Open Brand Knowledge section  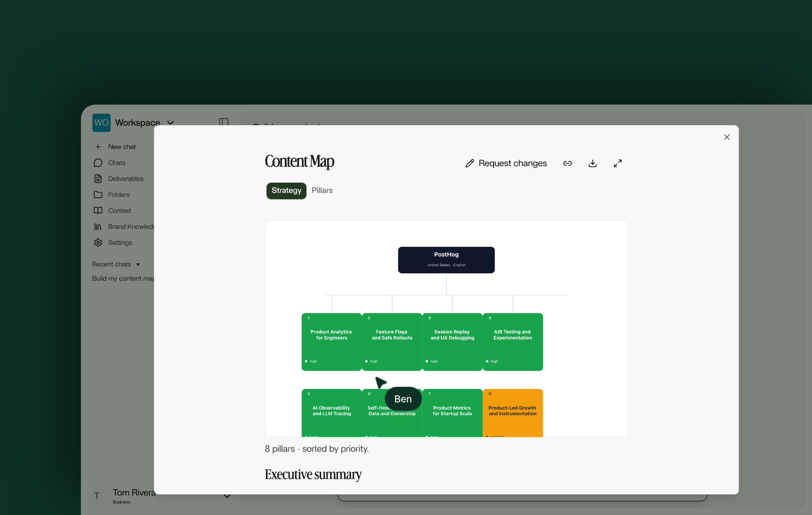[131, 227]
